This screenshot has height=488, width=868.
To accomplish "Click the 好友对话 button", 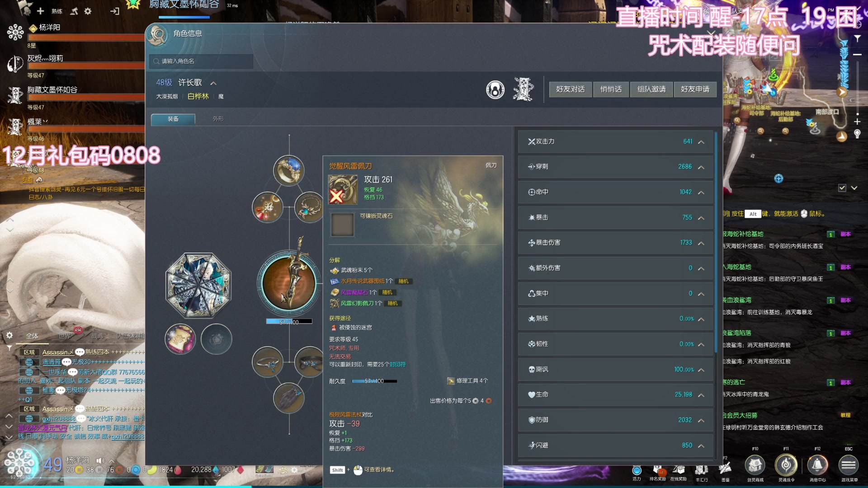I will (570, 89).
